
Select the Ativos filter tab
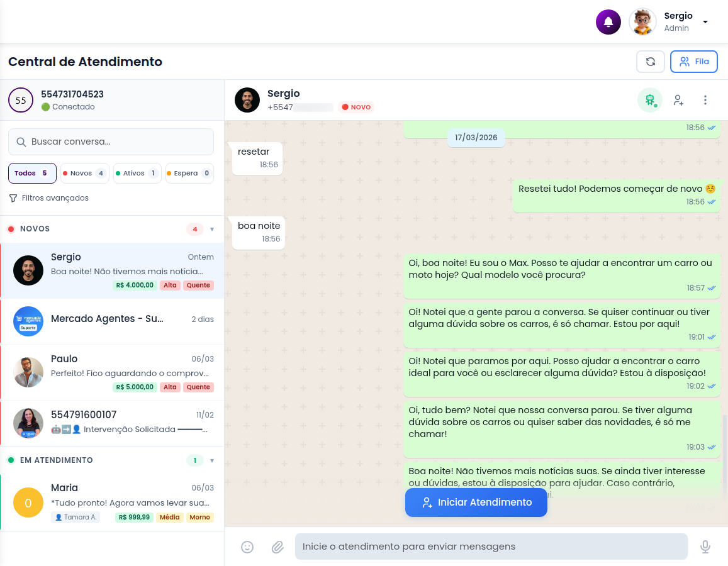[x=137, y=174]
